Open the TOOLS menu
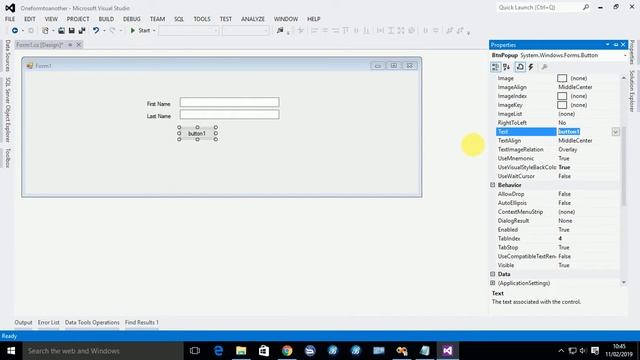 [202, 19]
